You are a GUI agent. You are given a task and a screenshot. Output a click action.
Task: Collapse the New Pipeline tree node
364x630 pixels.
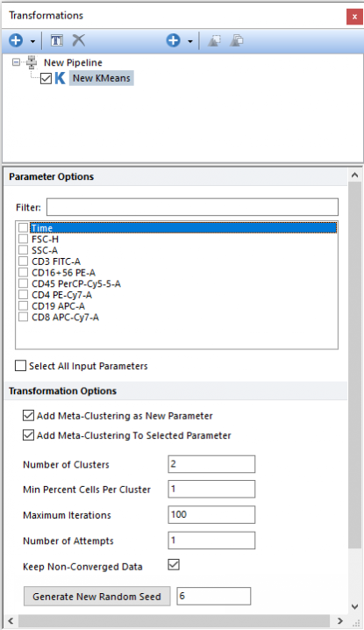[x=16, y=62]
